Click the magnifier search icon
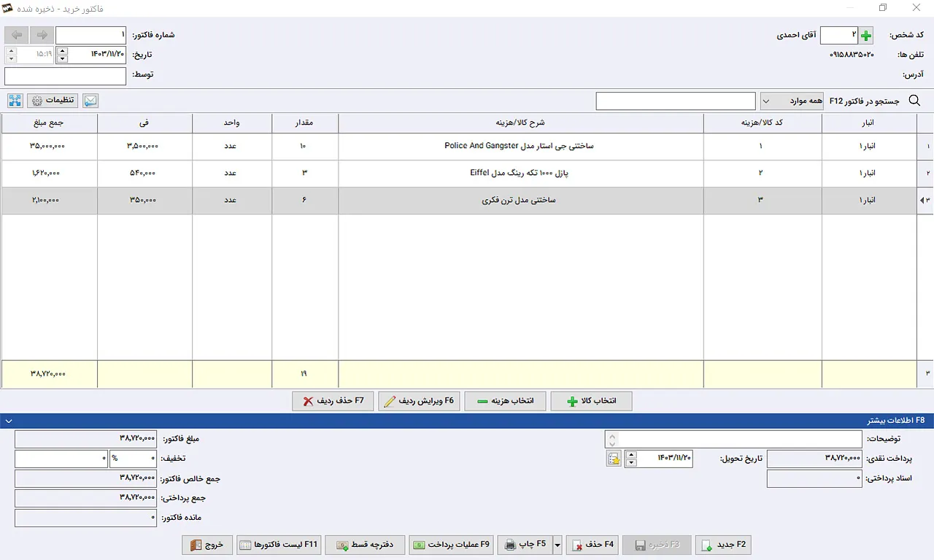Image resolution: width=934 pixels, height=560 pixels. (x=914, y=101)
